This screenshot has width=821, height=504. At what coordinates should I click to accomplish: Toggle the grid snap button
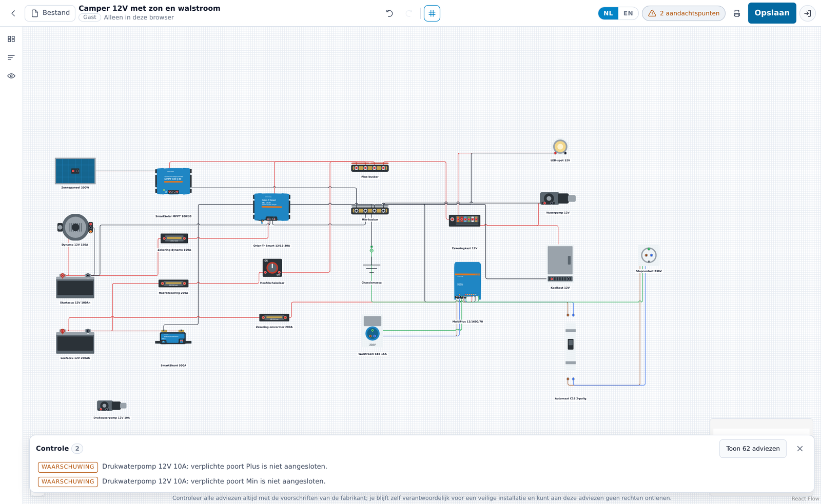click(x=432, y=13)
